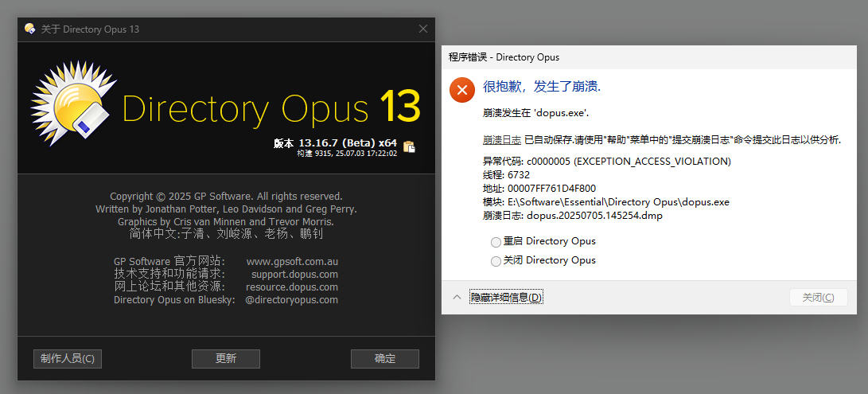Screen dimensions: 868x394
Task: Select 重启 Directory Opus radio option
Action: (x=496, y=242)
